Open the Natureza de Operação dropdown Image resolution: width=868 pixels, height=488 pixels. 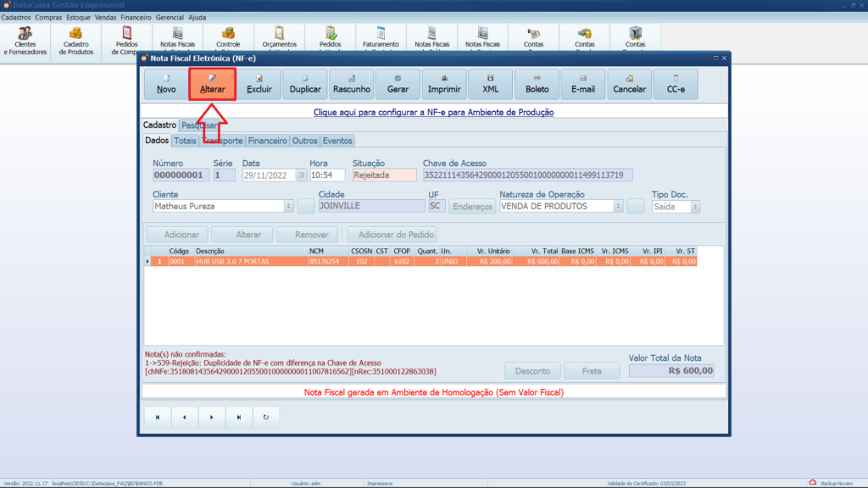[x=618, y=206]
